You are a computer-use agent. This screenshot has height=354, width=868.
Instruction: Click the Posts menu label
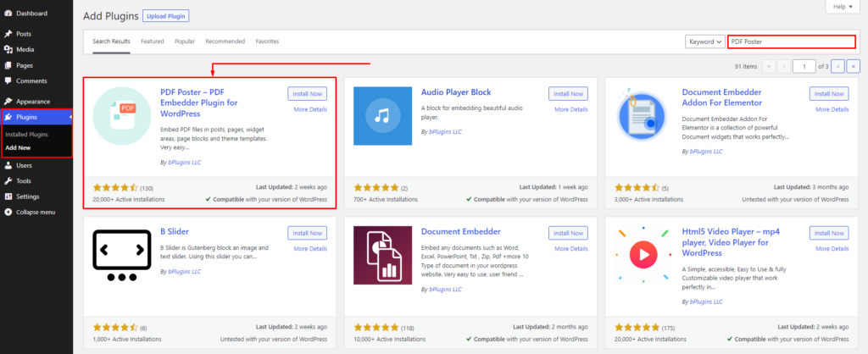[x=24, y=34]
